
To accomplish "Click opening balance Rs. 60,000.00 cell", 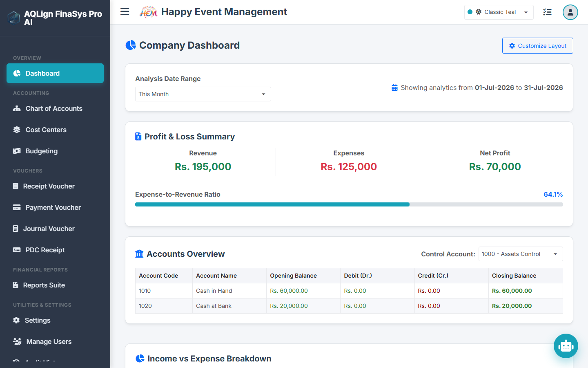I will coord(303,291).
